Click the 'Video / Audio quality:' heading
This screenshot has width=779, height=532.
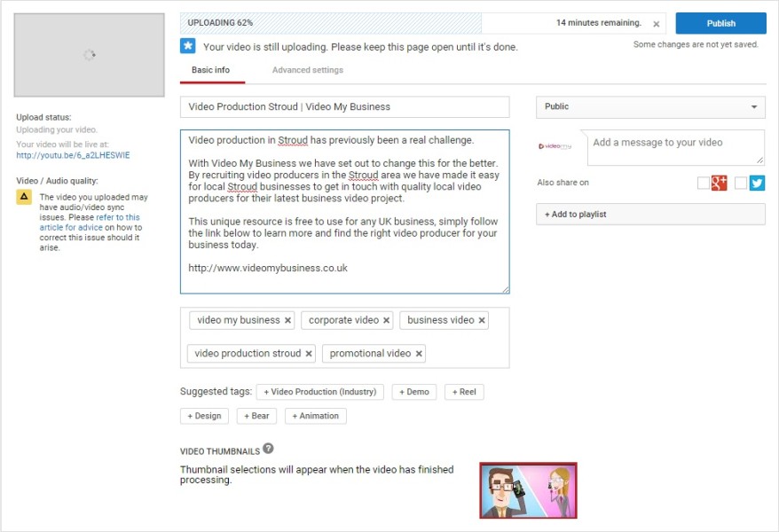57,181
